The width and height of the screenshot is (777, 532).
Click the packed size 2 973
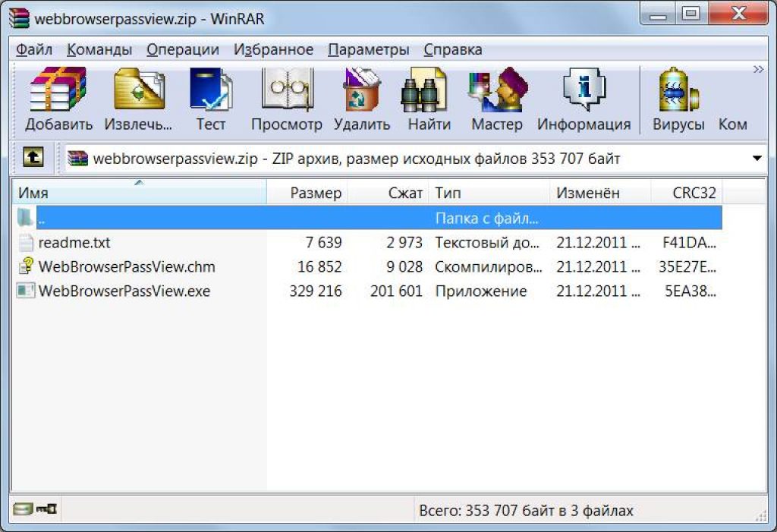404,242
